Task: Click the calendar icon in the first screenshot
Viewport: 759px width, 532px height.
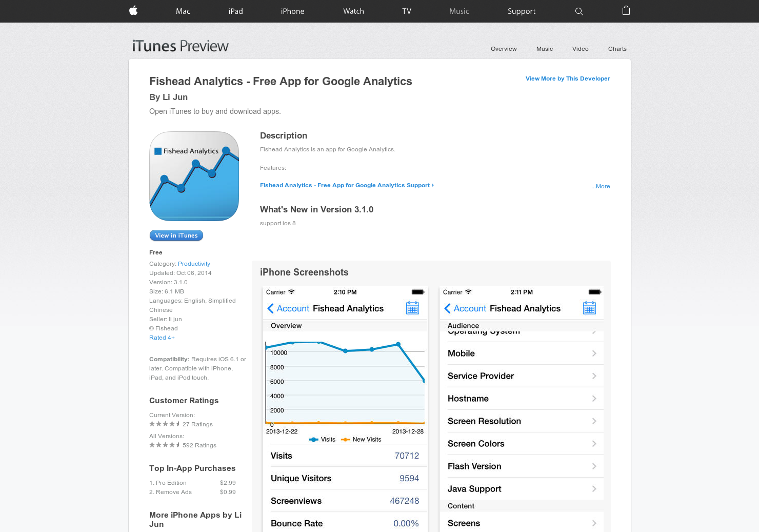Action: [412, 307]
